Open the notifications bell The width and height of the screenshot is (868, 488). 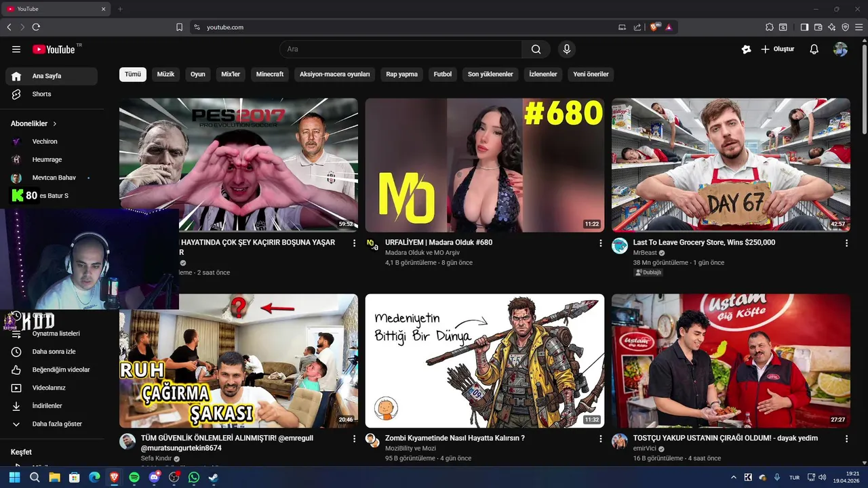(814, 49)
